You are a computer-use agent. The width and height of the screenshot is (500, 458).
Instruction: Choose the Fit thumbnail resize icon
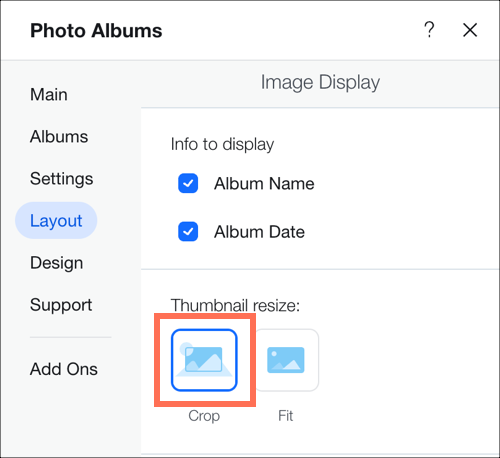(x=286, y=360)
